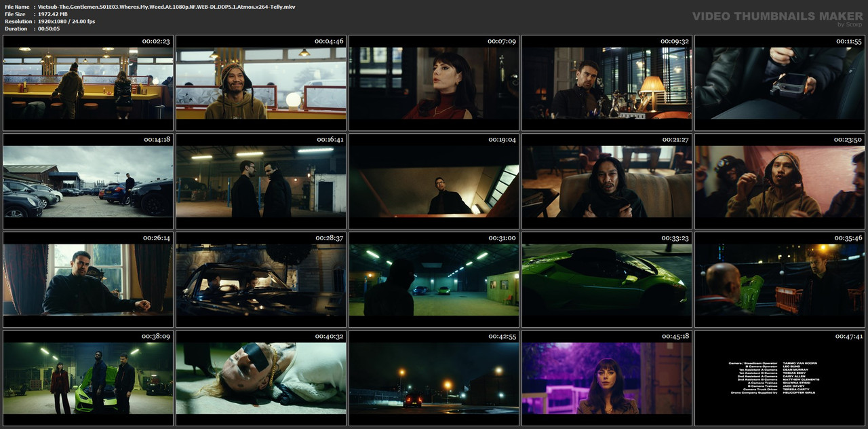Click the File Name label
The image size is (868, 429).
click(x=17, y=7)
